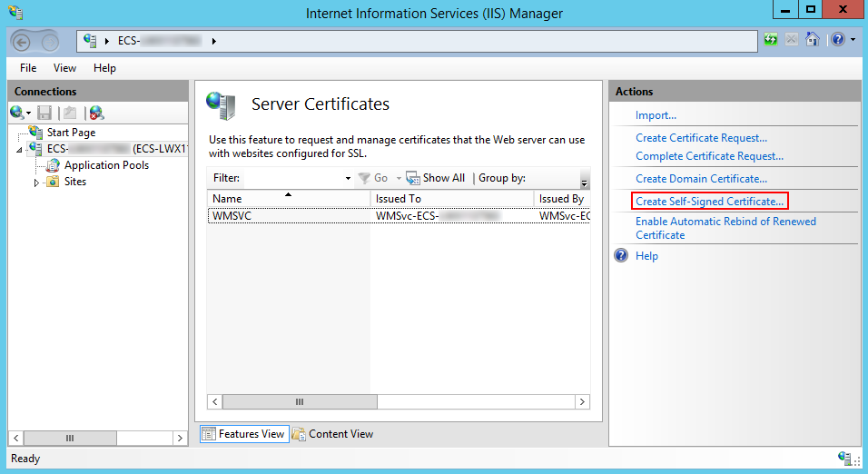Click the server icon in address bar
Viewport: 868px width, 474px height.
tap(90, 40)
